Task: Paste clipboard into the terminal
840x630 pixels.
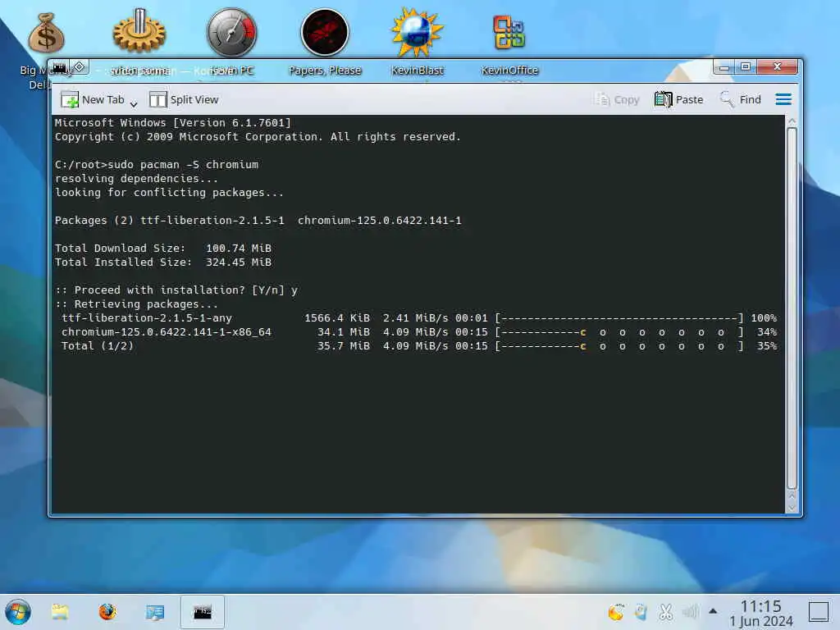Action: coord(678,99)
